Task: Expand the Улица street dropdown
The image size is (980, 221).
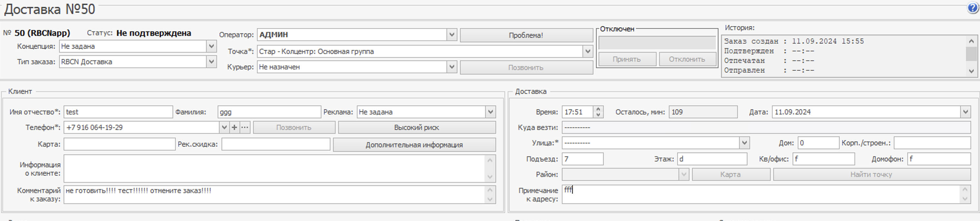Action: pyautogui.click(x=745, y=143)
